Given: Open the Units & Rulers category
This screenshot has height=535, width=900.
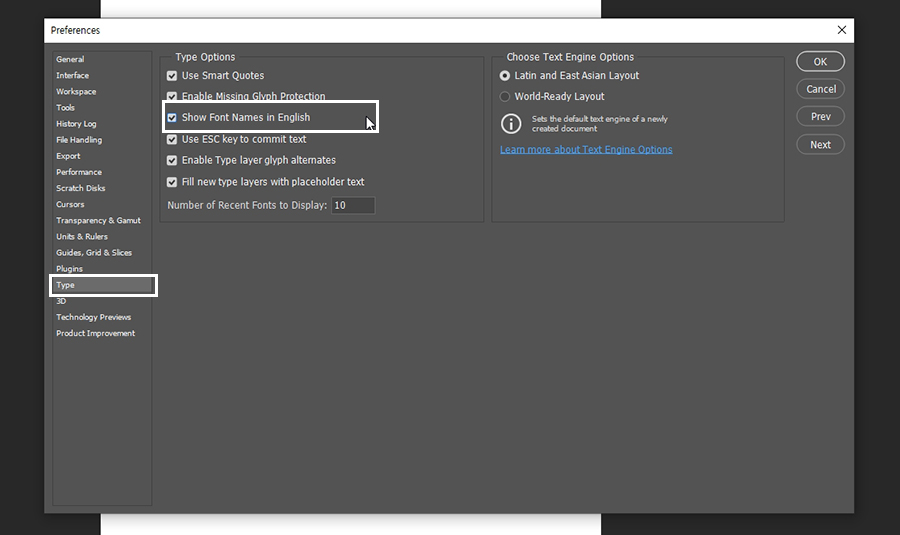Looking at the screenshot, I should [82, 236].
